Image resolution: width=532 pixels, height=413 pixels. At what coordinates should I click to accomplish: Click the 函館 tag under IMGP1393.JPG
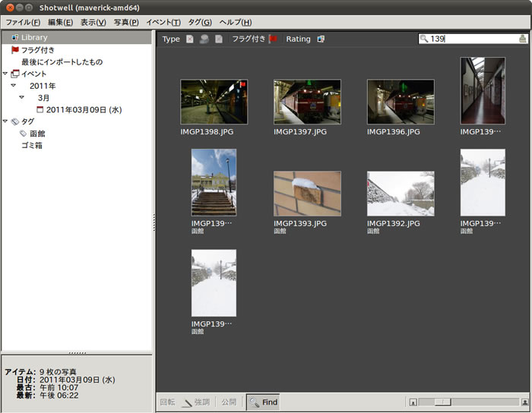[280, 231]
